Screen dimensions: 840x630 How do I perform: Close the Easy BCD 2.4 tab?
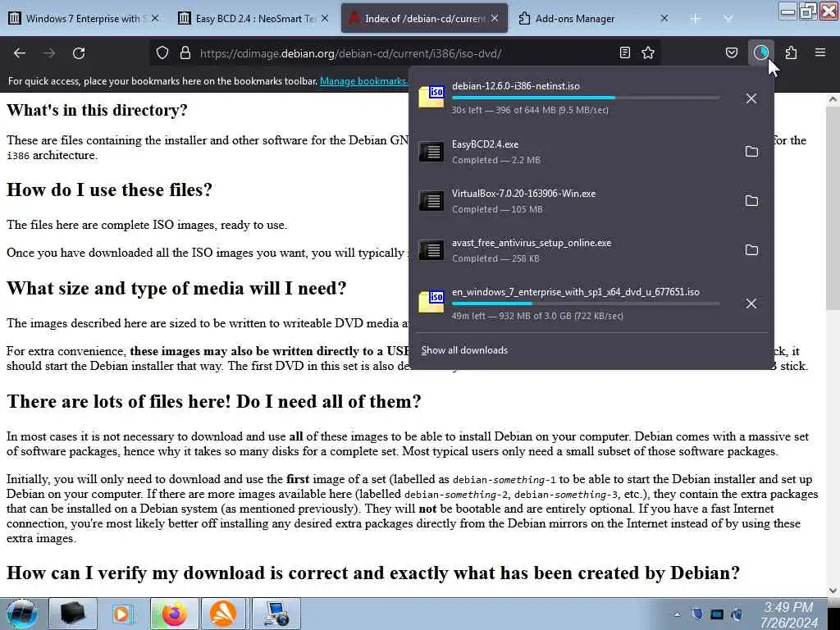(325, 18)
